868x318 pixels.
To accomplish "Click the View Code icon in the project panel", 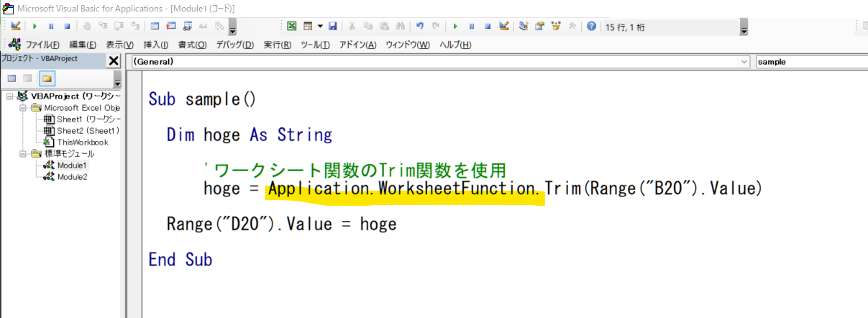I will (x=12, y=78).
